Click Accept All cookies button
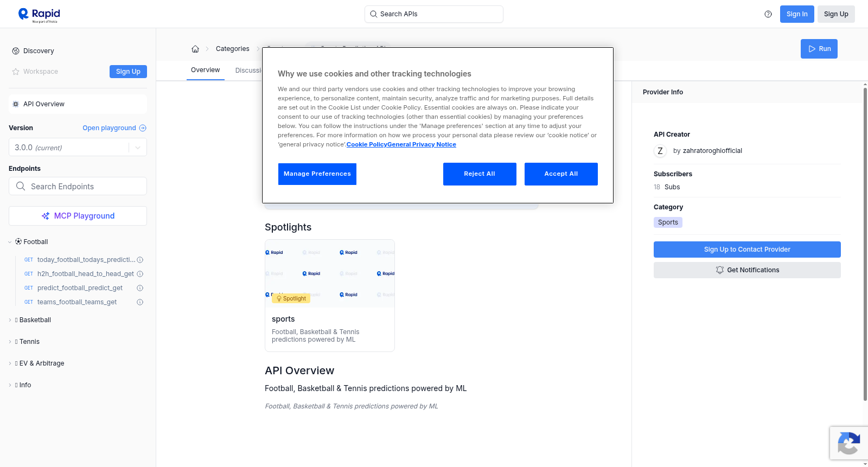 [561, 174]
